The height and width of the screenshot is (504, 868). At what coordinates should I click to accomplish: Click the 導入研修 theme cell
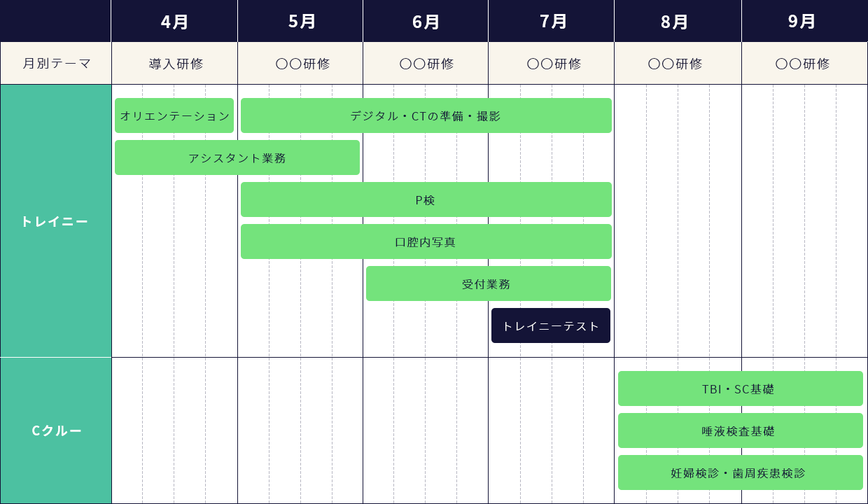174,64
